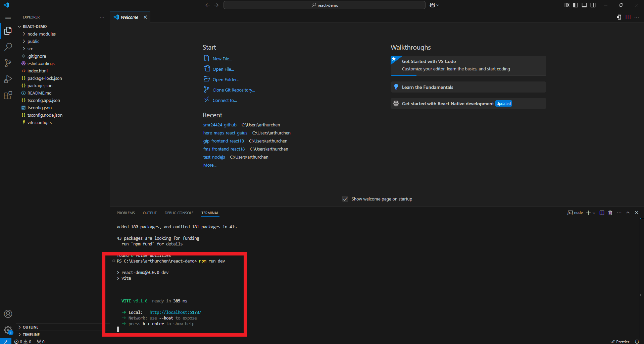Viewport: 644px width, 344px height.
Task: Open eslint.config.js in explorer
Action: tap(63, 63)
